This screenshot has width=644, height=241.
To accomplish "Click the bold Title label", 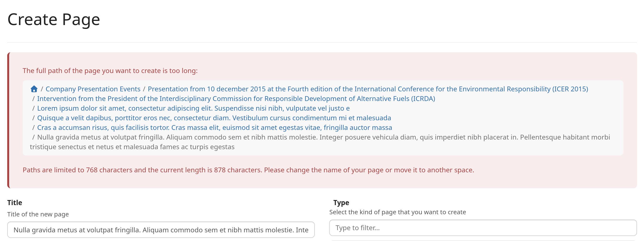I will point(14,203).
